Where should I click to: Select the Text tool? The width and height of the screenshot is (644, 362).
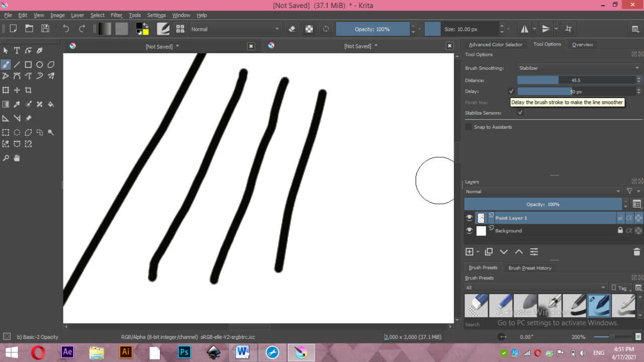pos(17,50)
